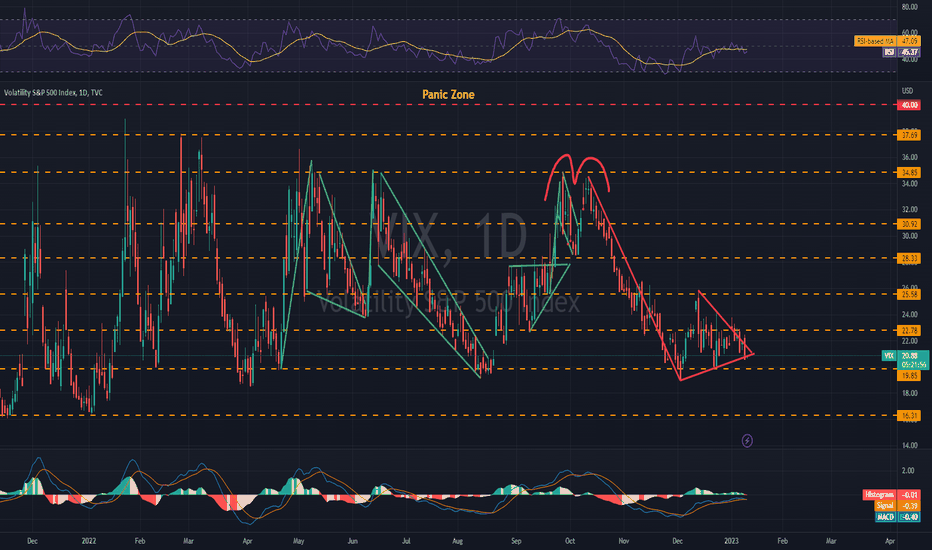Click the Apr label at the time axis end
The height and width of the screenshot is (550, 932).
click(890, 541)
